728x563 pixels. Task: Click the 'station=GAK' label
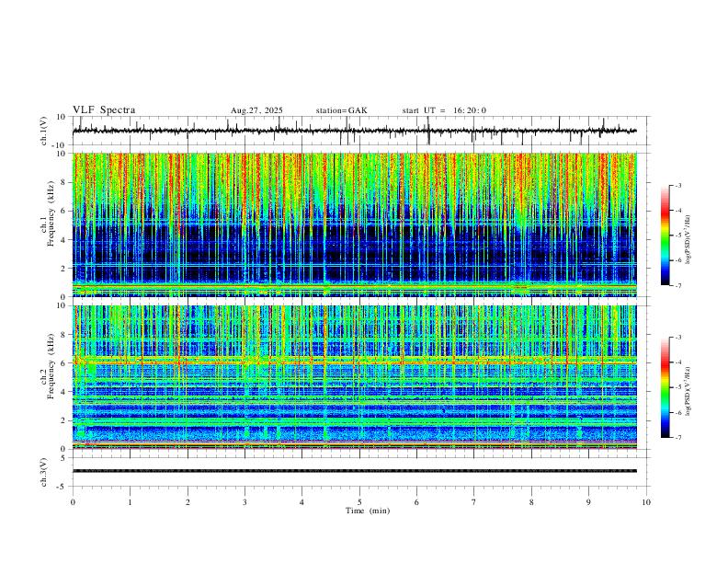(342, 110)
